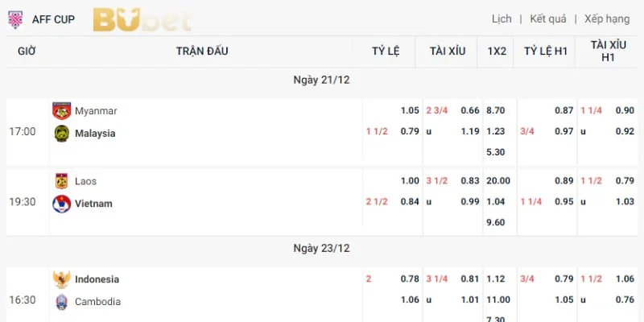Choose Laos win odds 20.00
This screenshot has width=644, height=322.
(x=496, y=181)
